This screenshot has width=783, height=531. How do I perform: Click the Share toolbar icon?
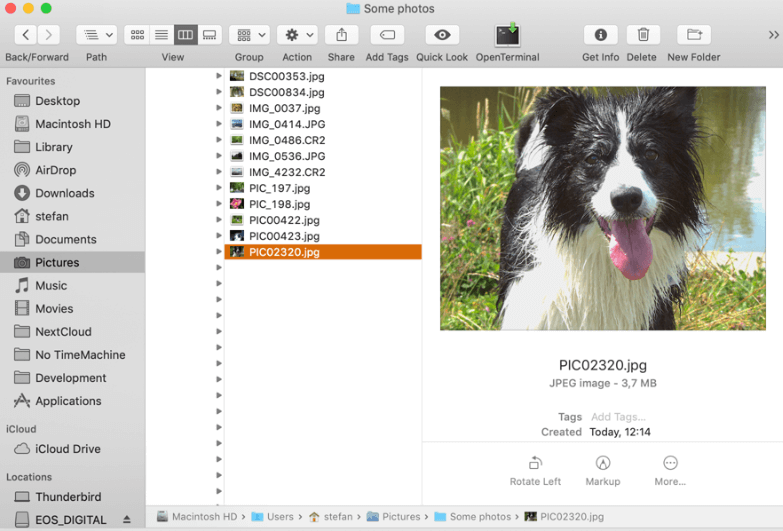[x=341, y=35]
